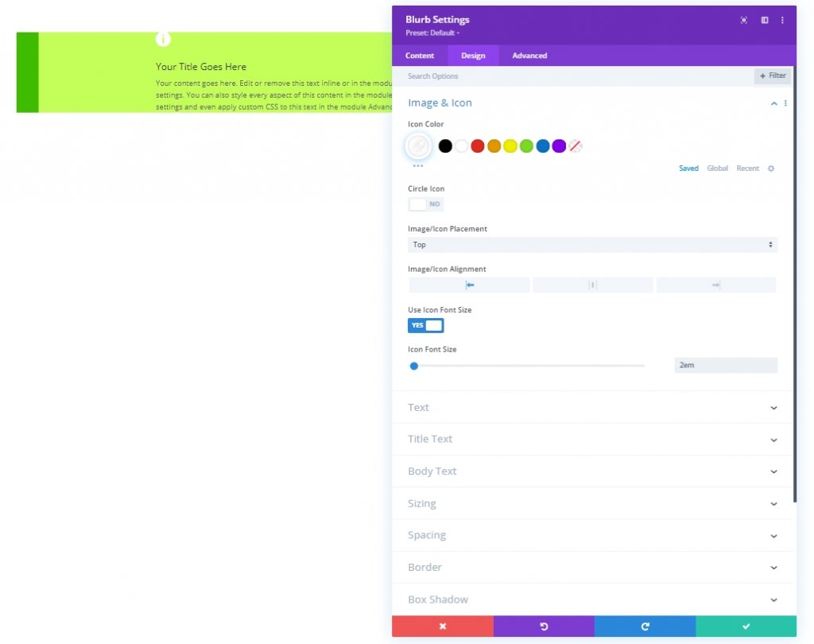Click the three dots under the icon color picker
The image size is (814, 644).
point(418,165)
